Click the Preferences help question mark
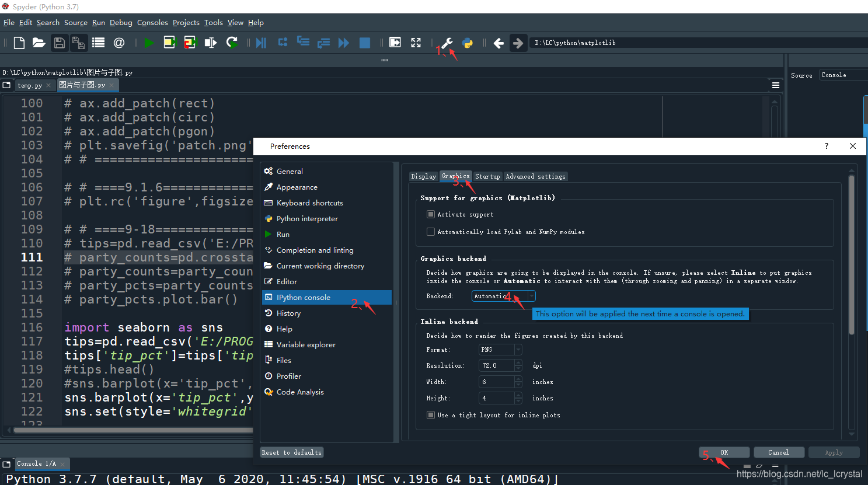Image resolution: width=868 pixels, height=485 pixels. click(x=826, y=146)
